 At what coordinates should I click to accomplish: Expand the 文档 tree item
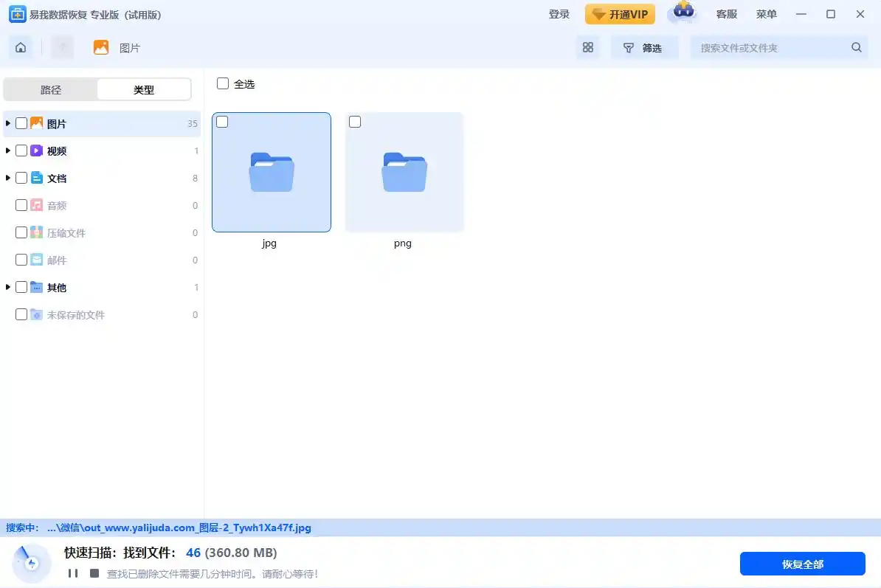[7, 178]
